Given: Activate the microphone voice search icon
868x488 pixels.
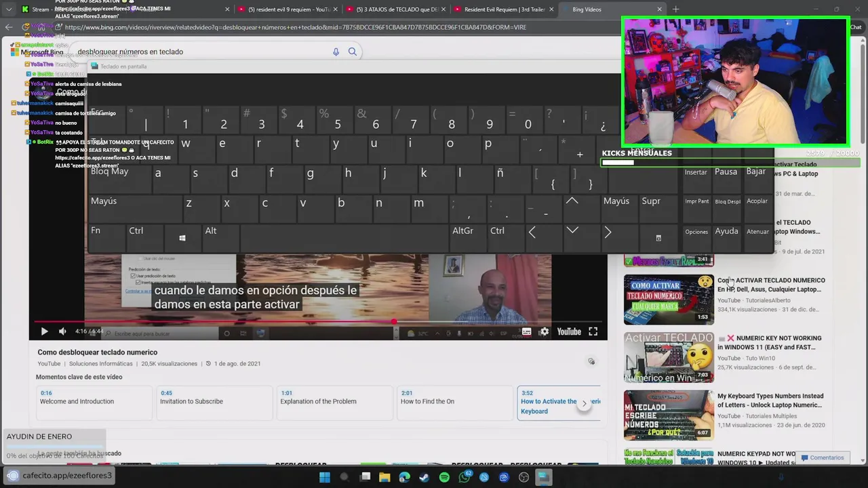Looking at the screenshot, I should 336,52.
